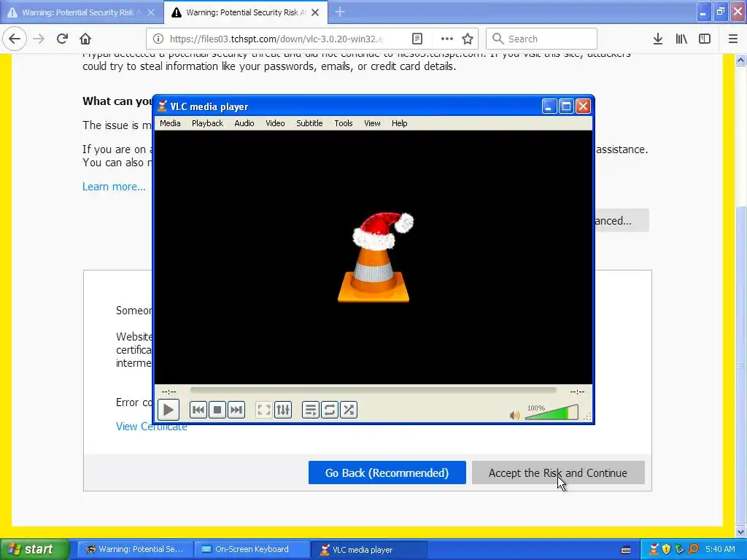Open browser library icon
The height and width of the screenshot is (560, 747).
(681, 39)
